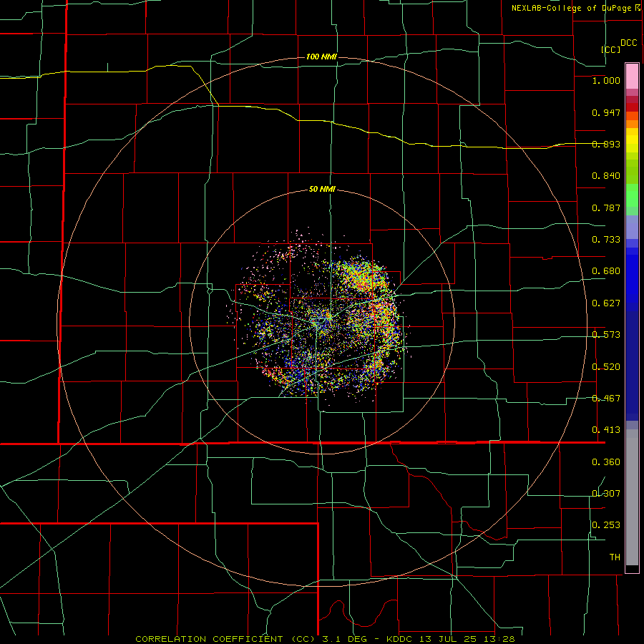
Task: Click the [CC] label beside the color scale
Action: click(x=611, y=49)
